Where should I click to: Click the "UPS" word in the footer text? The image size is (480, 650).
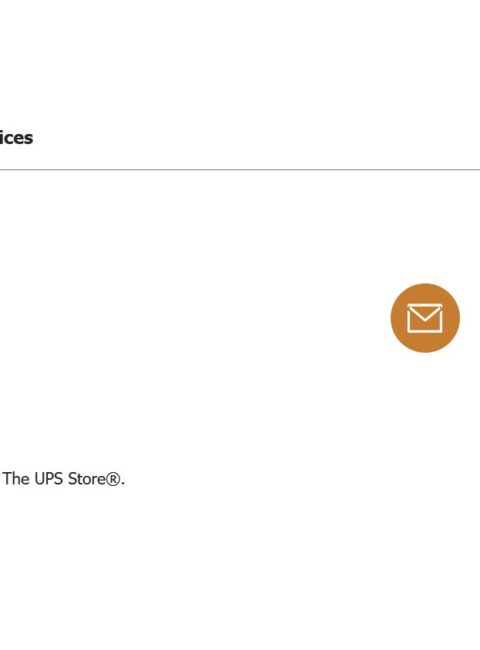pyautogui.click(x=49, y=479)
